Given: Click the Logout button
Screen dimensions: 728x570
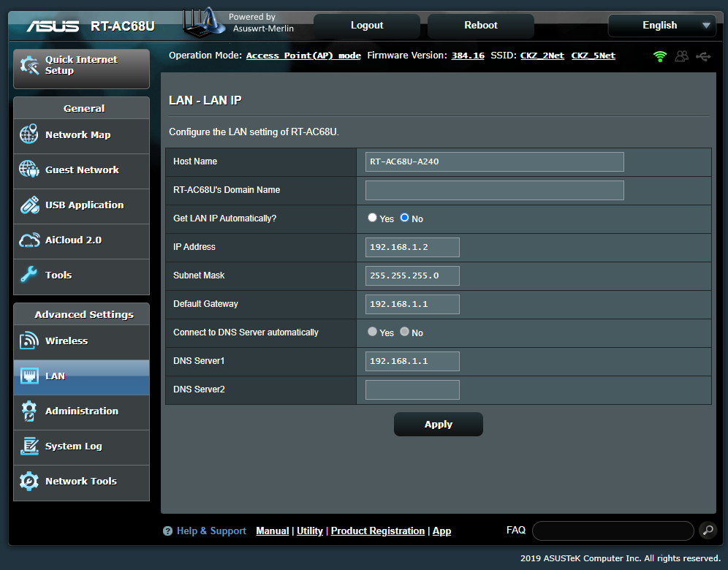Looking at the screenshot, I should coord(367,26).
